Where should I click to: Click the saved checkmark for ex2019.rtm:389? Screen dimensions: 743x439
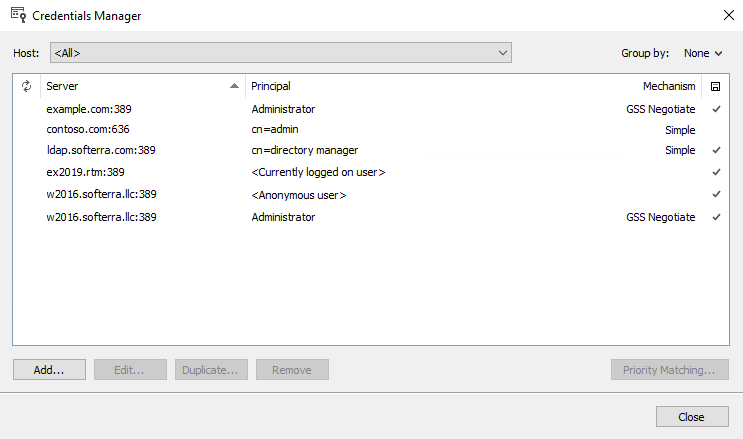click(x=716, y=172)
